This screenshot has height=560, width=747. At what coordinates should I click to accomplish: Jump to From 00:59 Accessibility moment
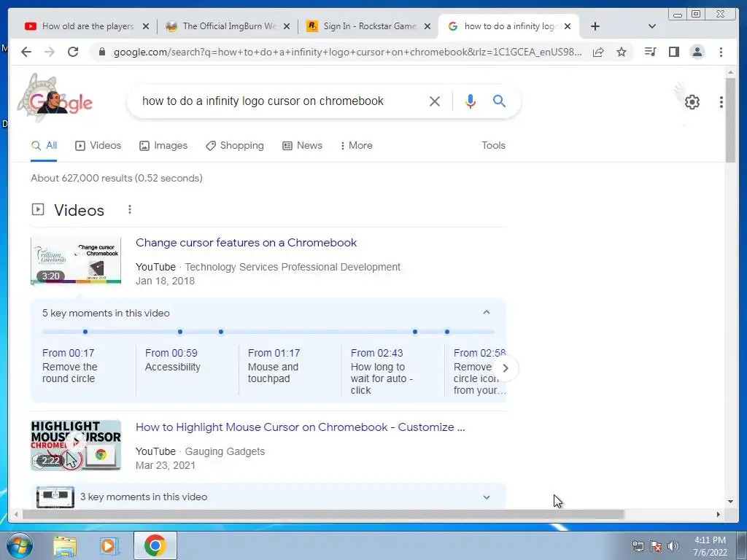(x=172, y=360)
